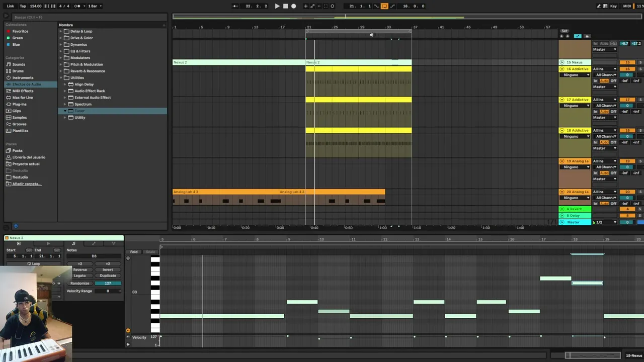Image resolution: width=644 pixels, height=362 pixels.
Task: Click Añadir carpeta link
Action: pyautogui.click(x=27, y=184)
